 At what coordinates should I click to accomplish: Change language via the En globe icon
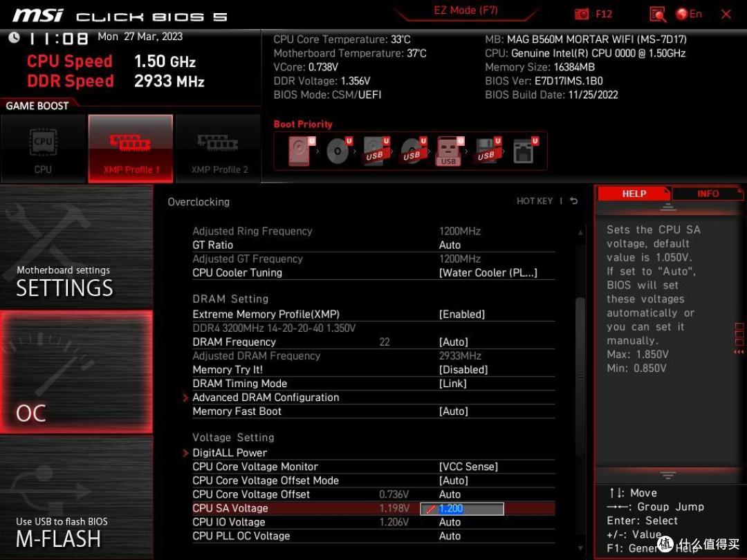coord(689,15)
